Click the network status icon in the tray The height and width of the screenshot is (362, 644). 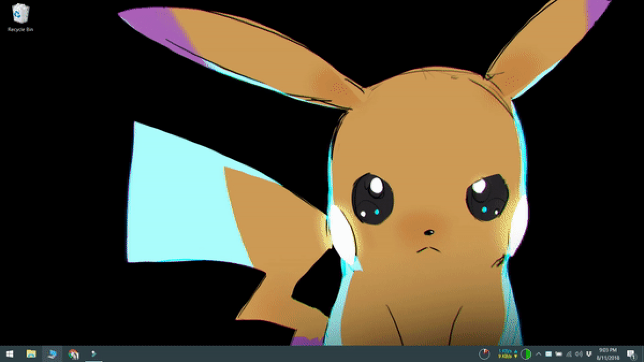[569, 354]
